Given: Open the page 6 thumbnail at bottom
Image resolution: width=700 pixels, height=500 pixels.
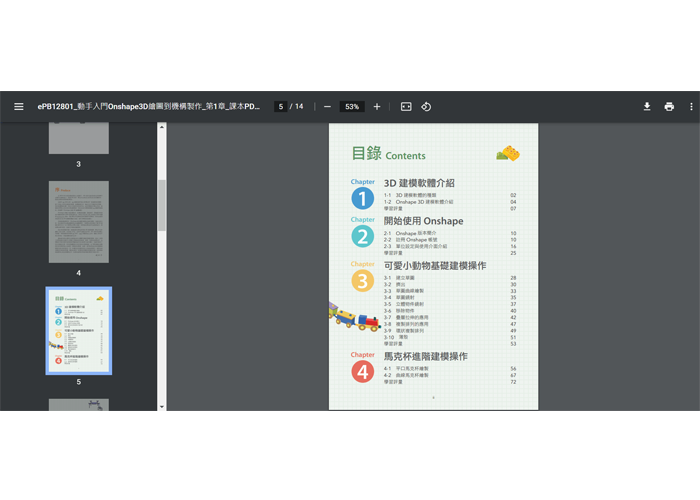Looking at the screenshot, I should (78, 404).
